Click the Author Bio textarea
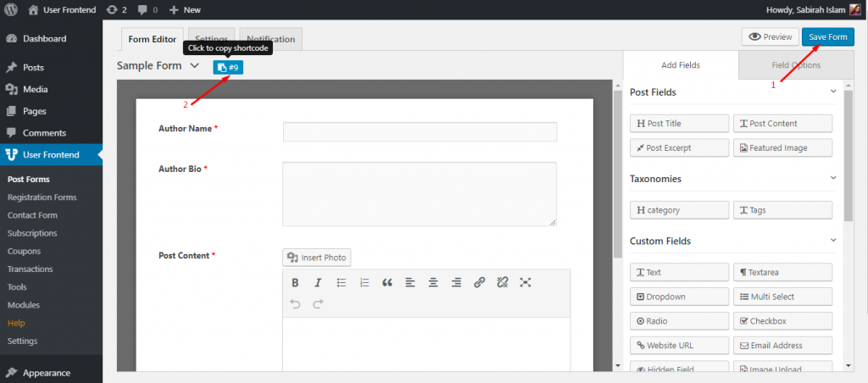 419,194
